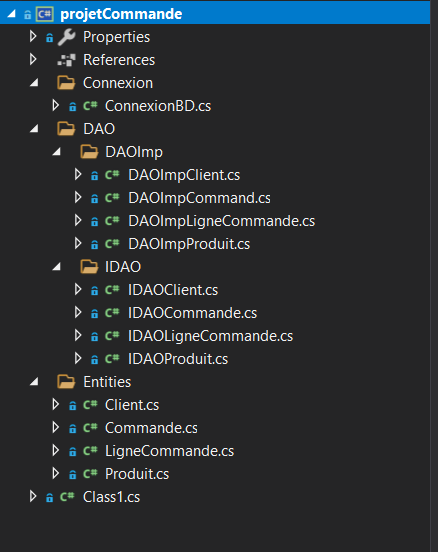This screenshot has width=438, height=552.
Task: Select the IDAOClient.cs file name
Action: tap(173, 290)
